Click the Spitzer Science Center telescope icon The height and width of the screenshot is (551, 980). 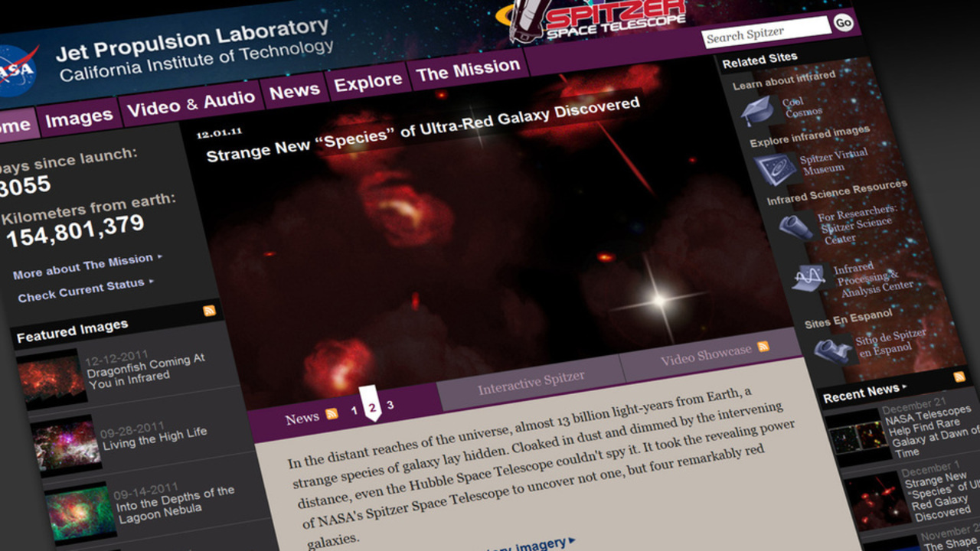click(x=795, y=227)
